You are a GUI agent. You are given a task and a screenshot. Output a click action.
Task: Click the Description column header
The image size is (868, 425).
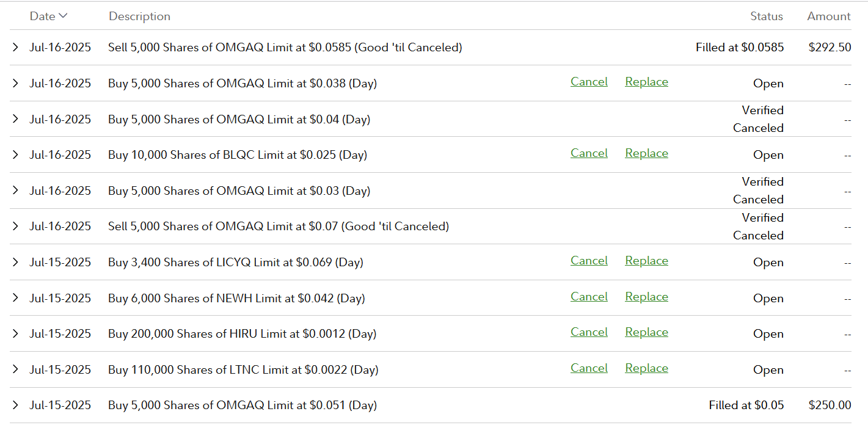[x=139, y=16]
